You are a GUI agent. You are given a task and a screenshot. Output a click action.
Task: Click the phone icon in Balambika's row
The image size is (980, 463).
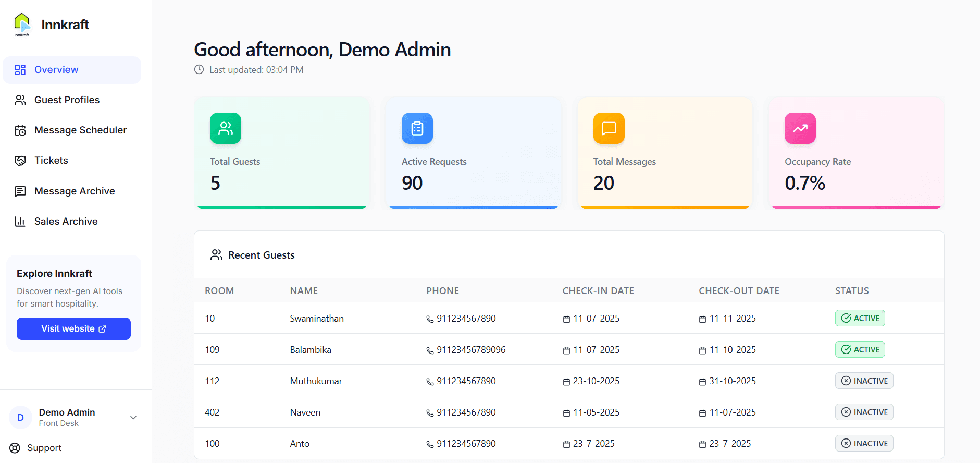[x=430, y=350]
